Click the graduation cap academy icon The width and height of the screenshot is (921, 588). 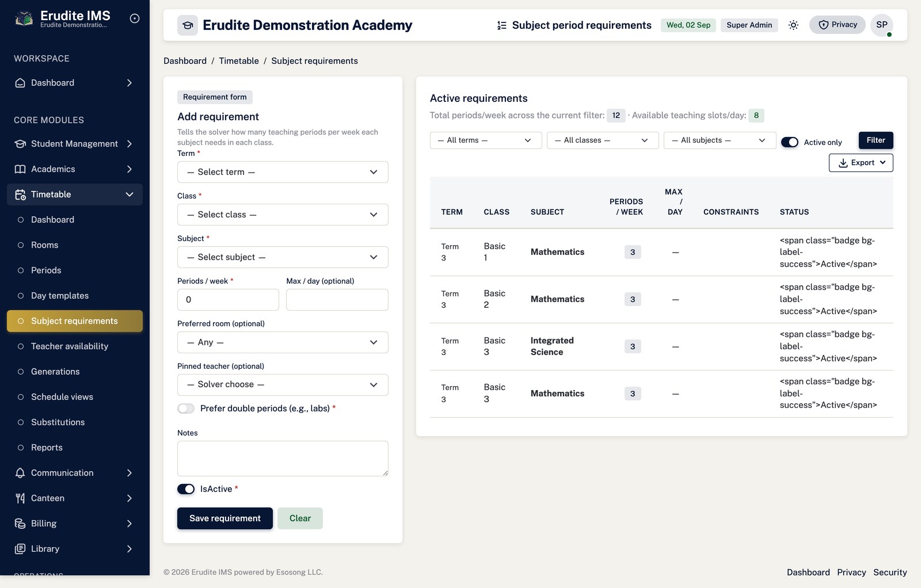pos(188,25)
